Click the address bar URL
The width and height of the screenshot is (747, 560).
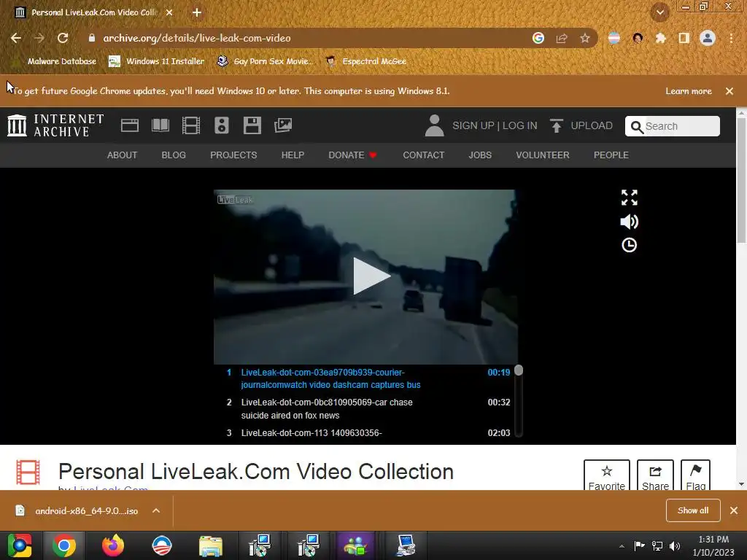tap(197, 38)
